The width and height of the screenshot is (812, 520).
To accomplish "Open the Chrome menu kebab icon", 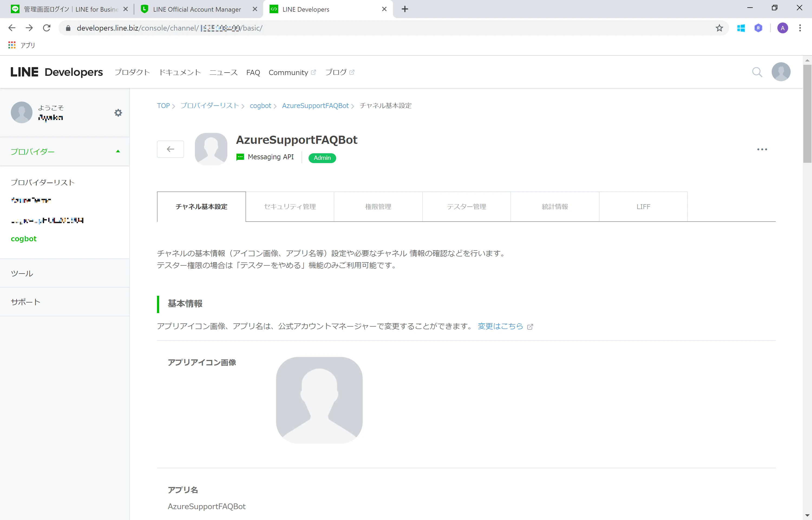I will point(800,28).
